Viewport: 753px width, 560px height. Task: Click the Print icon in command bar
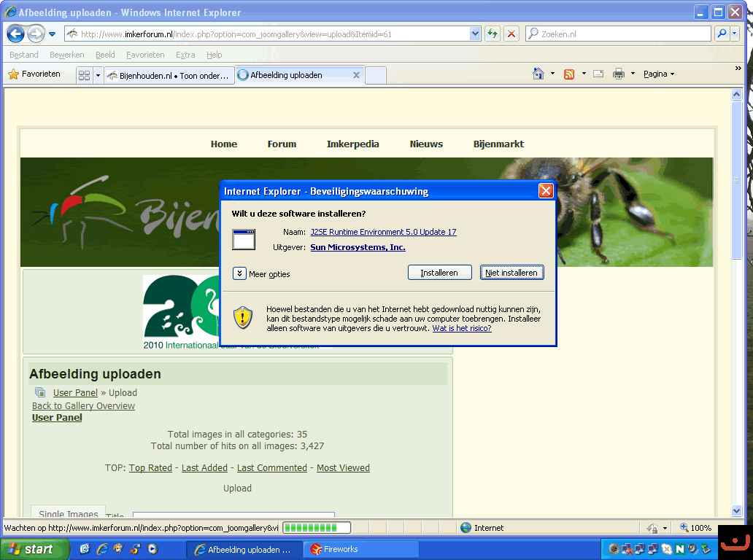click(619, 74)
